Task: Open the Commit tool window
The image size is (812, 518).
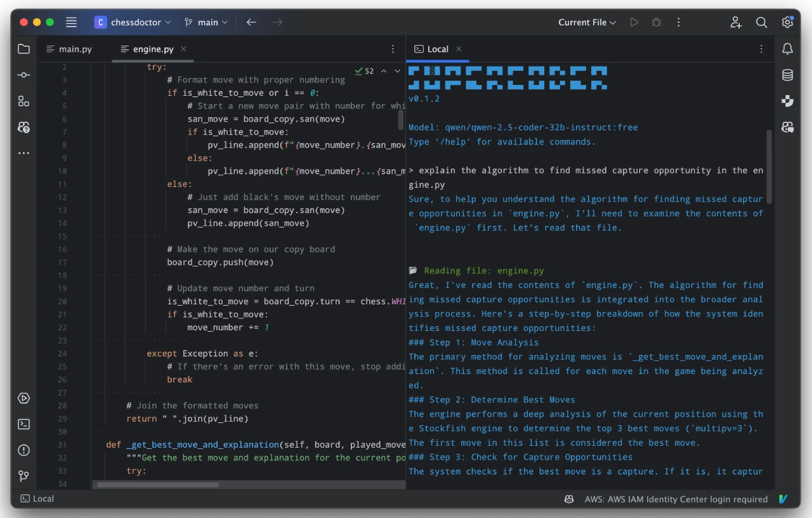Action: coord(23,75)
